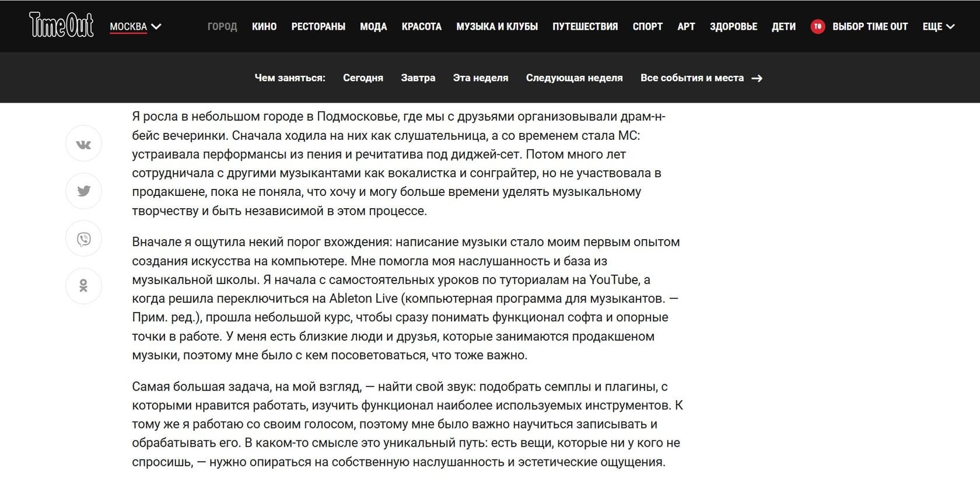Screen dimensions: 980x477
Task: Click the word YouTube in the article
Action: (x=614, y=279)
